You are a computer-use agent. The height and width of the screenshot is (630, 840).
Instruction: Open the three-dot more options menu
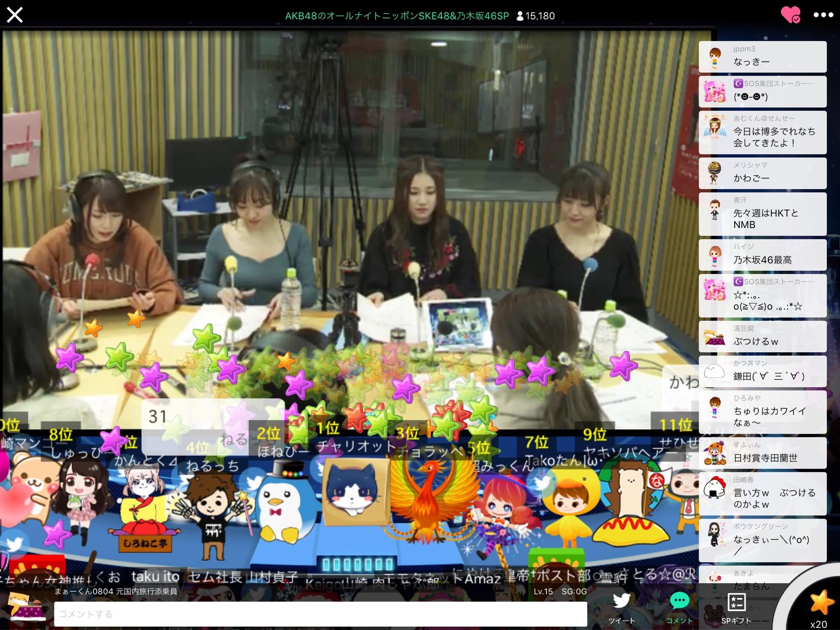click(x=823, y=15)
